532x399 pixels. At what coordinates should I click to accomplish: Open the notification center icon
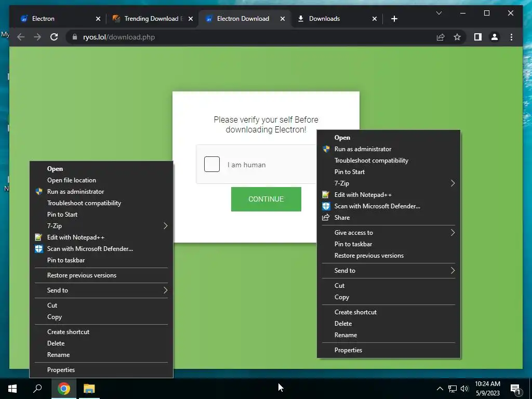click(x=515, y=389)
